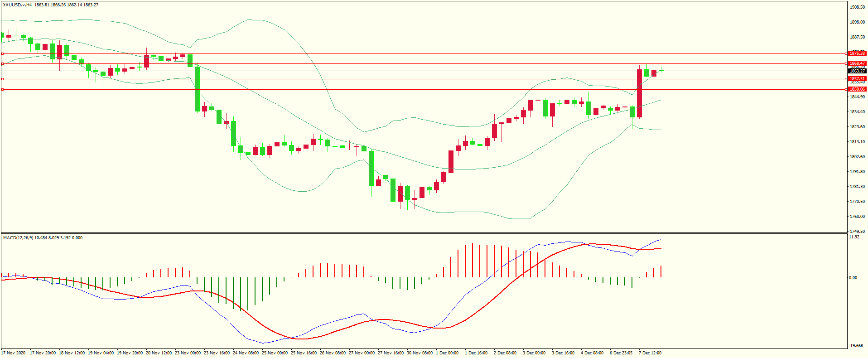Screen dimensions: 868x358
Task: Click the XAUUSD.v,H4 chart title
Action: [17, 5]
